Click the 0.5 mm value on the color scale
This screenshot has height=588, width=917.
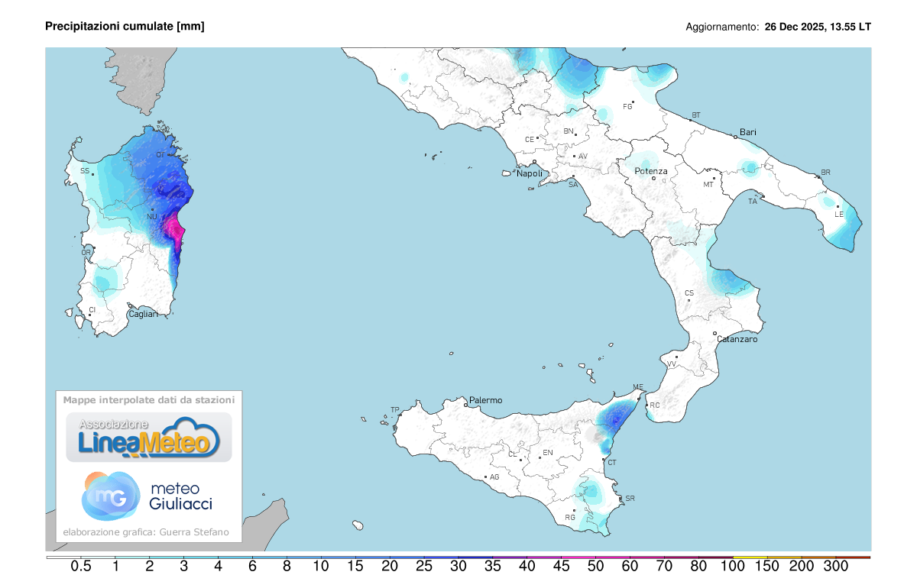81,567
